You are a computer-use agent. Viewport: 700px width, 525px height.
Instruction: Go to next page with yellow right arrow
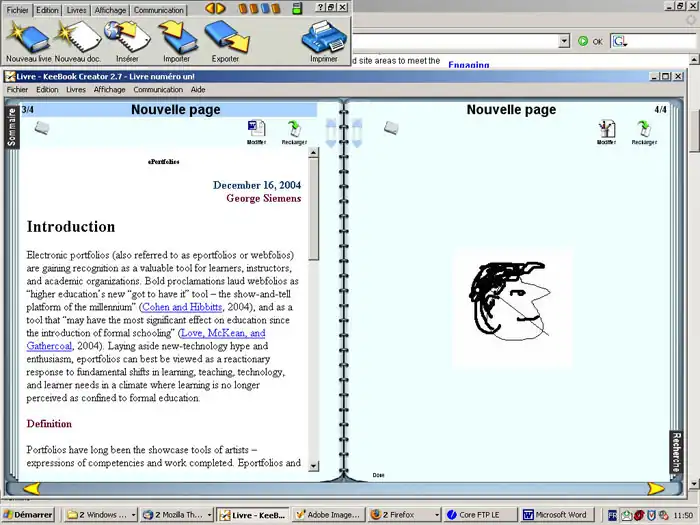tap(656, 488)
